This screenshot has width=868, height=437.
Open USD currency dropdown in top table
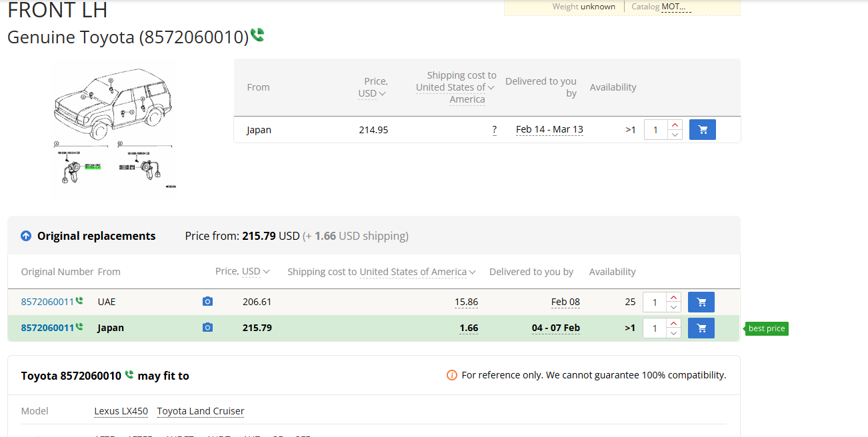[372, 93]
